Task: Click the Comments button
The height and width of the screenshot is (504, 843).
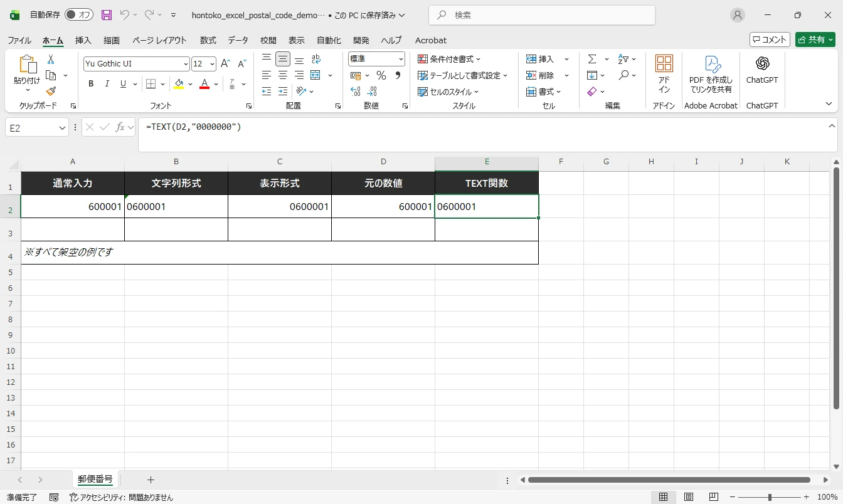Action: pyautogui.click(x=770, y=39)
